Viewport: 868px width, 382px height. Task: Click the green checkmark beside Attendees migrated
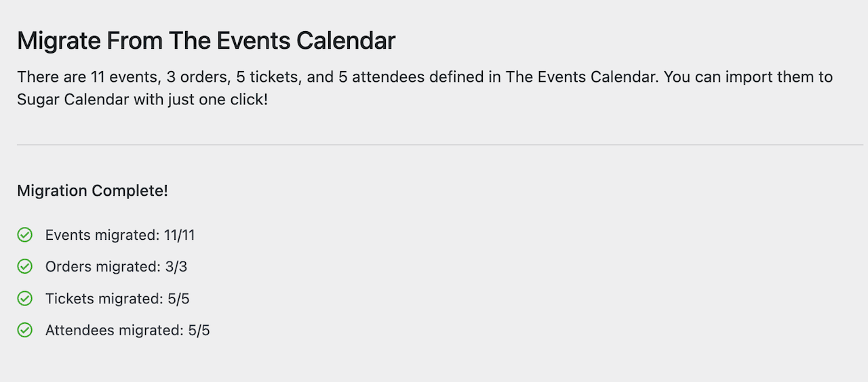[25, 331]
